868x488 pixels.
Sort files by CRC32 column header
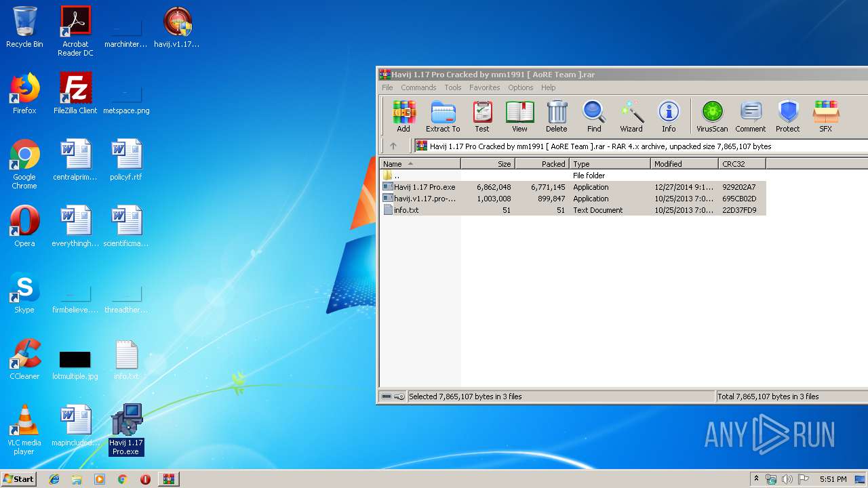coord(743,164)
